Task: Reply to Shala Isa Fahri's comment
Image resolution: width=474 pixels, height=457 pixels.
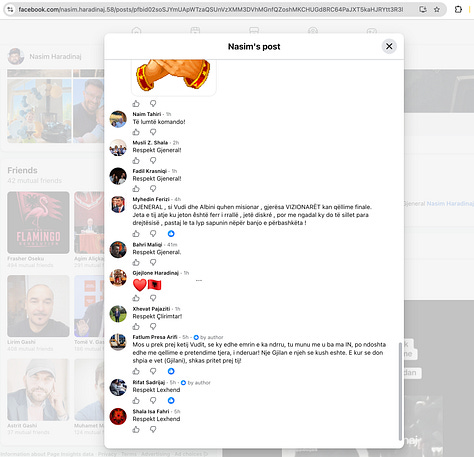Action: click(x=153, y=430)
